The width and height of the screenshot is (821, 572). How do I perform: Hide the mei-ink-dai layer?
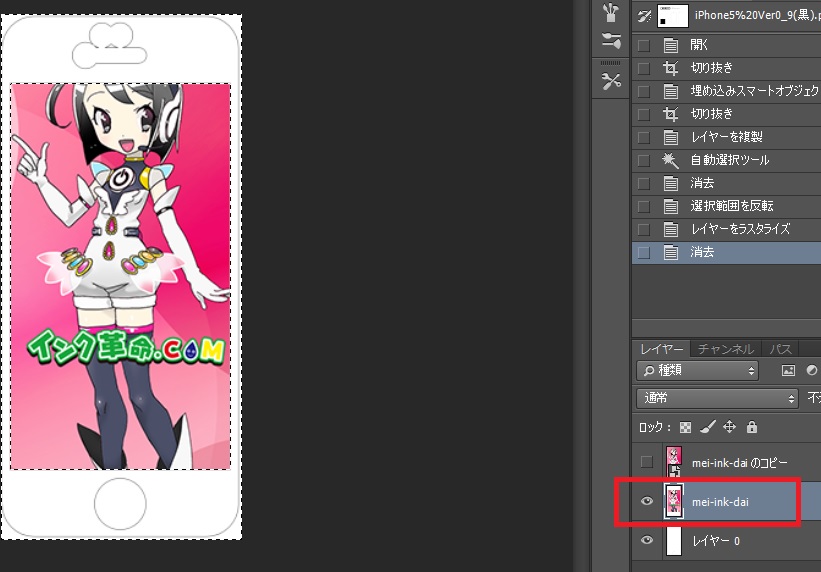[x=647, y=501]
